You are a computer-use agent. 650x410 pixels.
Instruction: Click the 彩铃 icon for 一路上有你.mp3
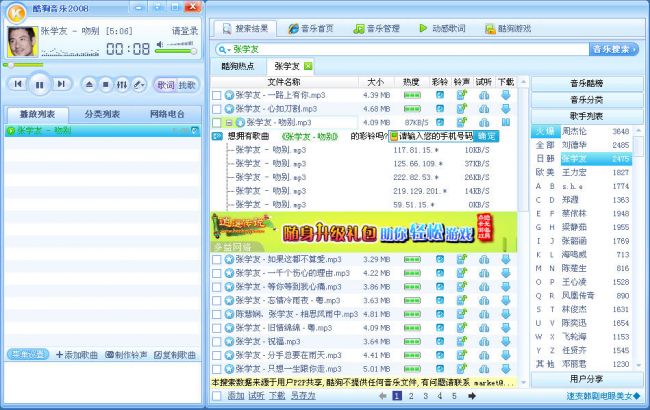(440, 95)
